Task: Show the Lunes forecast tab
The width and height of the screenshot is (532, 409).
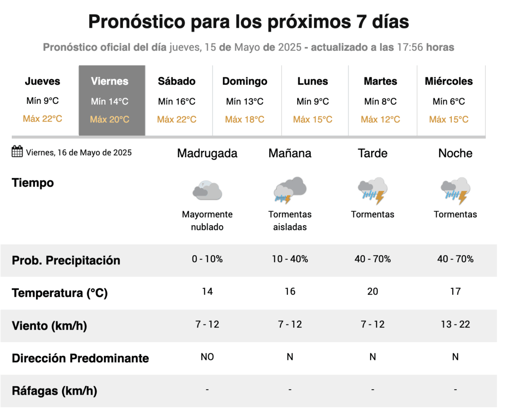Action: pyautogui.click(x=313, y=100)
